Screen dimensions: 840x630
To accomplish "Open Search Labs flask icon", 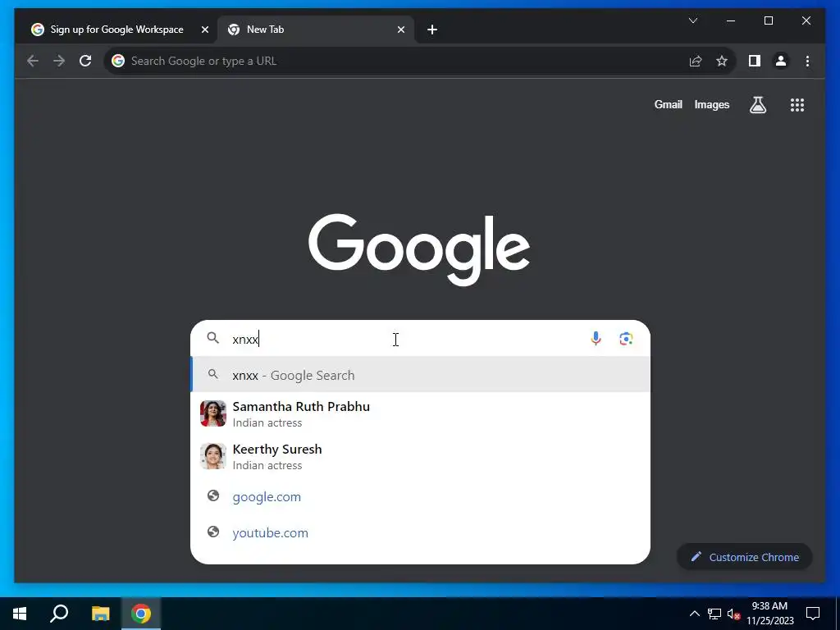I will (x=757, y=105).
